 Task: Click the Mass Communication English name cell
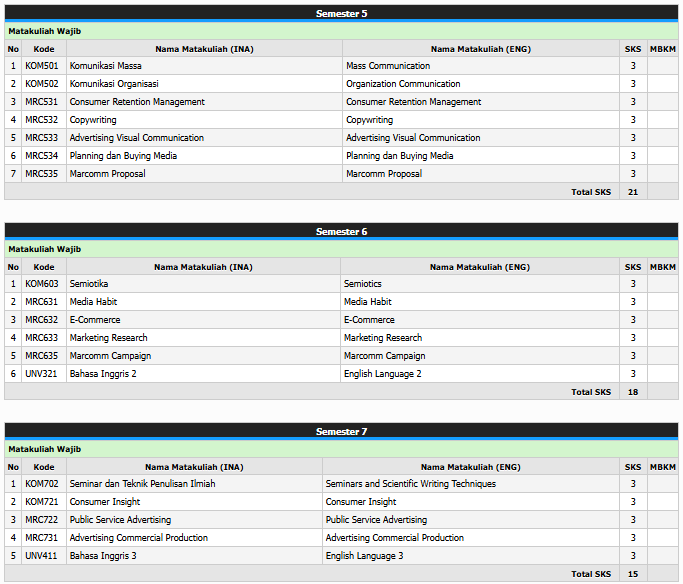point(388,66)
